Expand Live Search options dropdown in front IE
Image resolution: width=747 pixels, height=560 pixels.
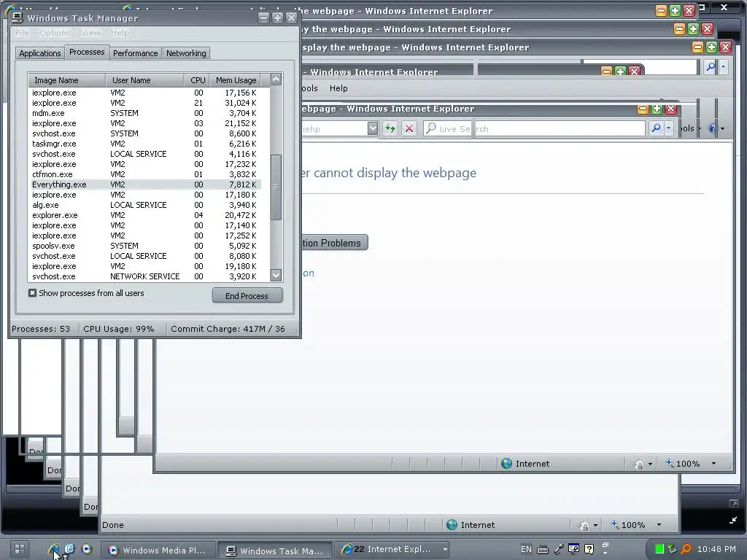click(669, 128)
